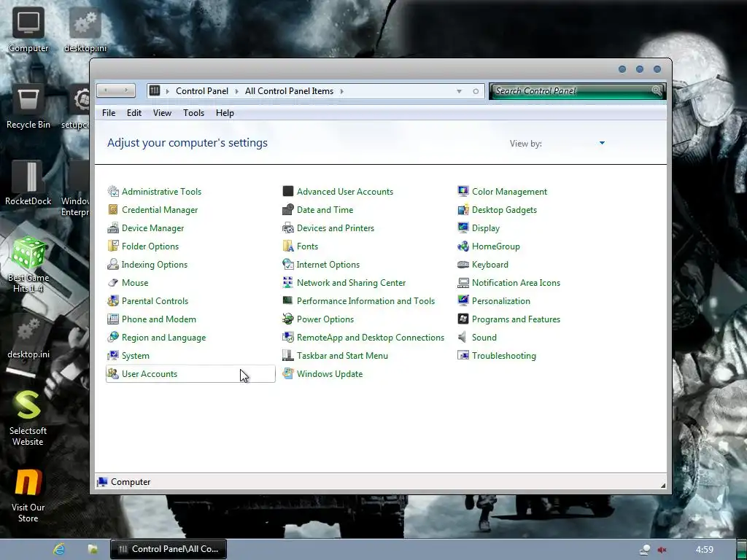Screen dimensions: 747x560
Task: Select the RocketDock desktop icon
Action: click(x=28, y=183)
